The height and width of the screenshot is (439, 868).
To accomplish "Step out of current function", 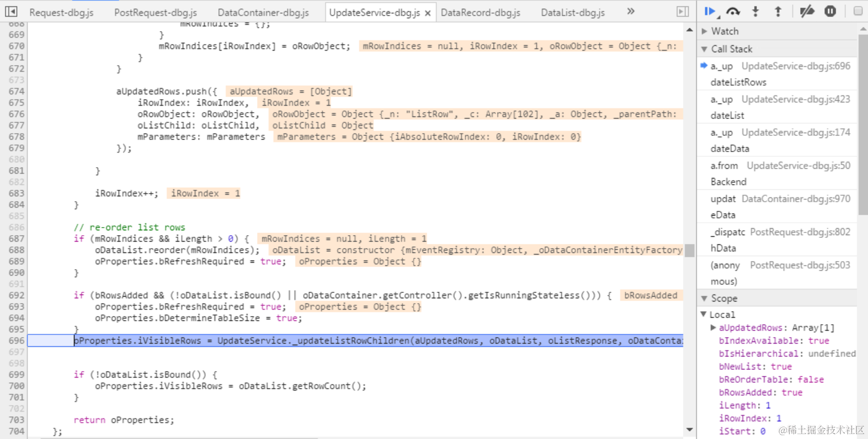I will pyautogui.click(x=778, y=11).
